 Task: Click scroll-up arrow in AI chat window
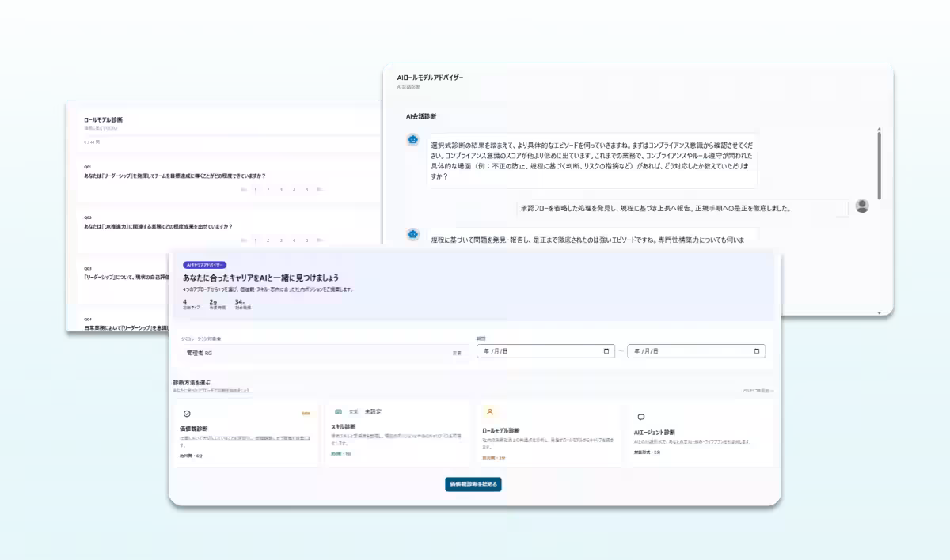[x=879, y=127]
